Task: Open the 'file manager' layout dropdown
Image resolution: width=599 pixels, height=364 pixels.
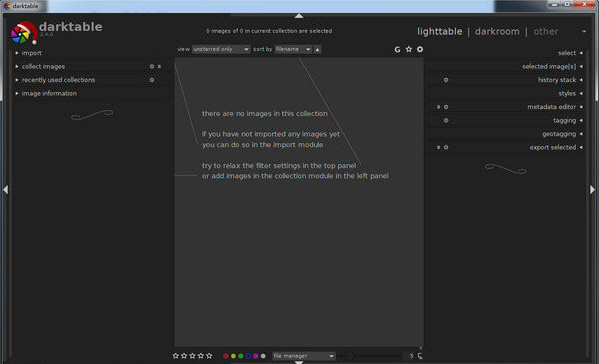Action: click(304, 356)
